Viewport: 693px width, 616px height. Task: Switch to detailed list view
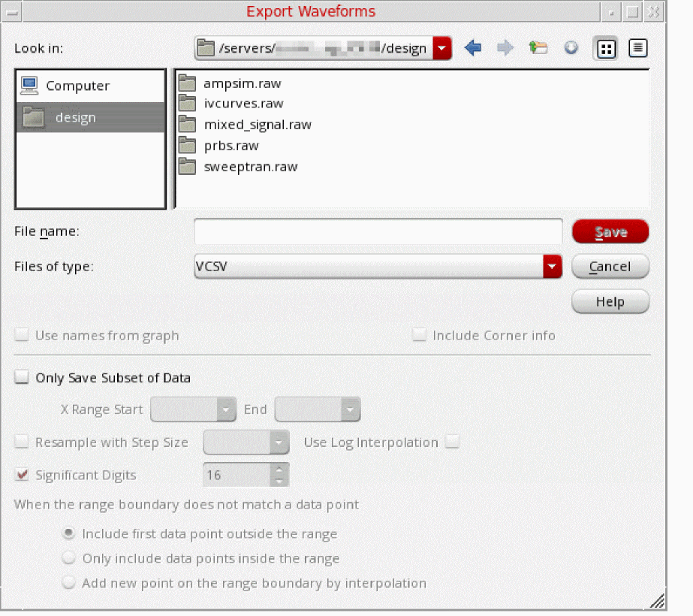(x=637, y=48)
